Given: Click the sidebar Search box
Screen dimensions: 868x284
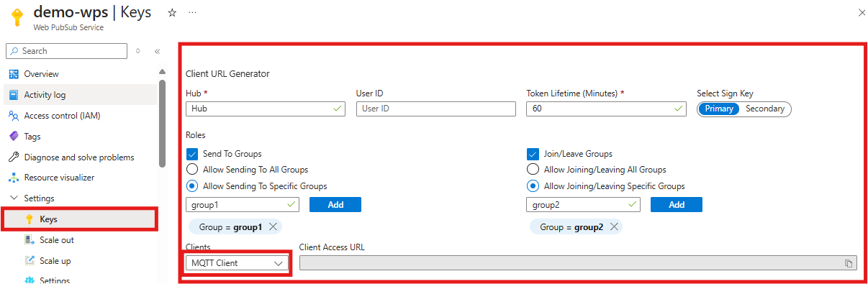Looking at the screenshot, I should pos(67,51).
